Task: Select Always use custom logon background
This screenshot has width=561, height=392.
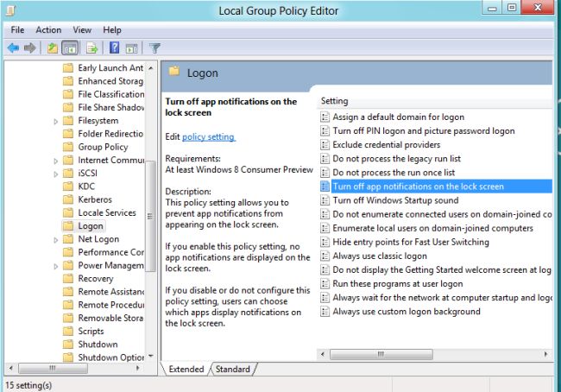Action: (407, 312)
